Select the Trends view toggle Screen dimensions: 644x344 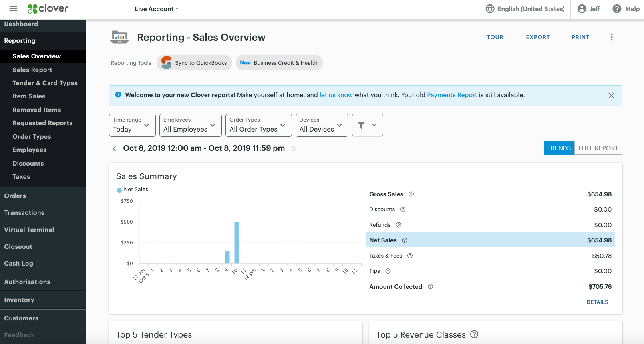pos(559,148)
